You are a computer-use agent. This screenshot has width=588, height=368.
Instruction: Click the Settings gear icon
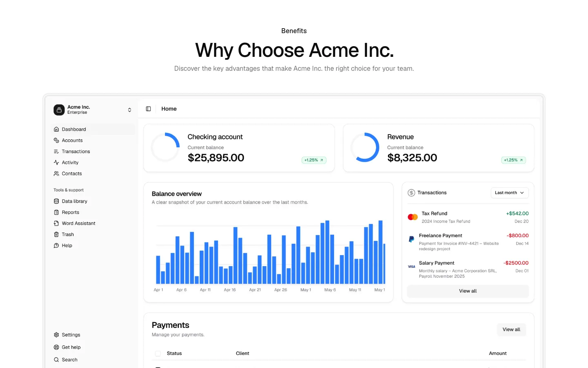click(56, 335)
